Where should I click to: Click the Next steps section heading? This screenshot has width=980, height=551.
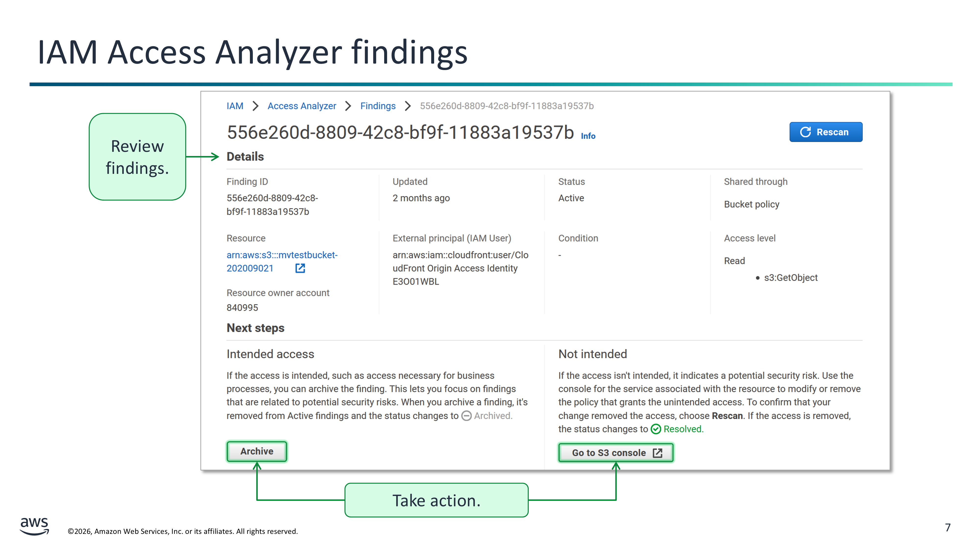pyautogui.click(x=255, y=328)
